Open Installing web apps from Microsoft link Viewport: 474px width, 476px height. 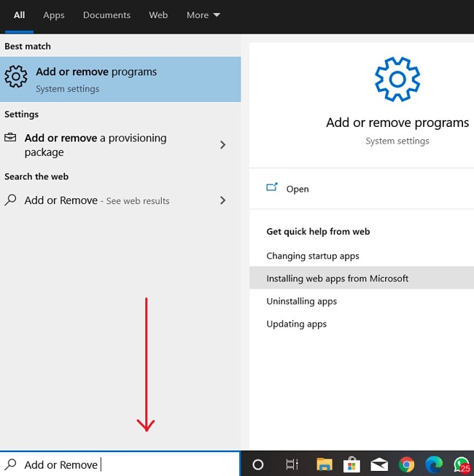pyautogui.click(x=362, y=278)
